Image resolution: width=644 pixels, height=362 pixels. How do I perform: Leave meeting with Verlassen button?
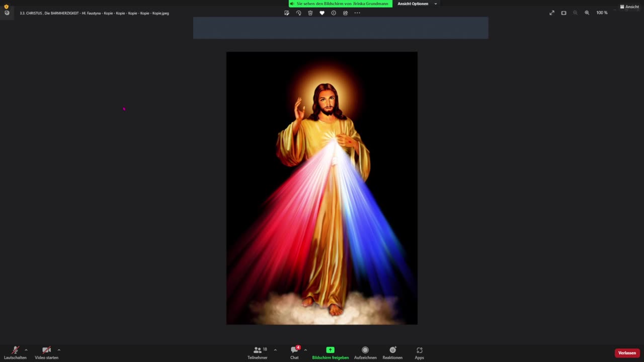627,353
